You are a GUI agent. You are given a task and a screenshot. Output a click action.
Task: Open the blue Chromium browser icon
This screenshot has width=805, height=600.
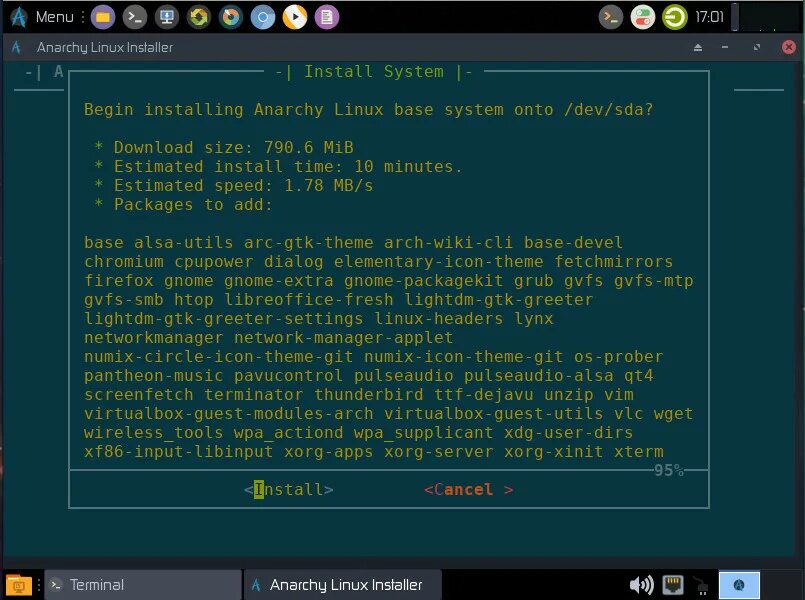point(263,17)
